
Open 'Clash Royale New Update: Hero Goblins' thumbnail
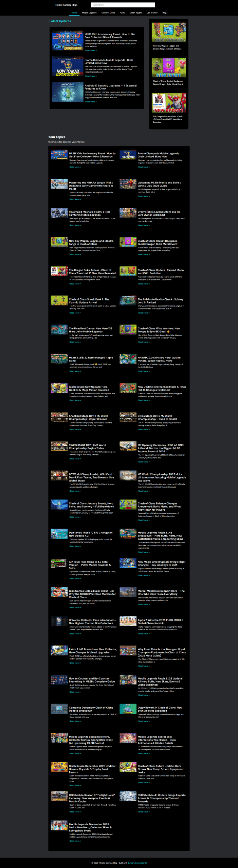pos(59,388)
